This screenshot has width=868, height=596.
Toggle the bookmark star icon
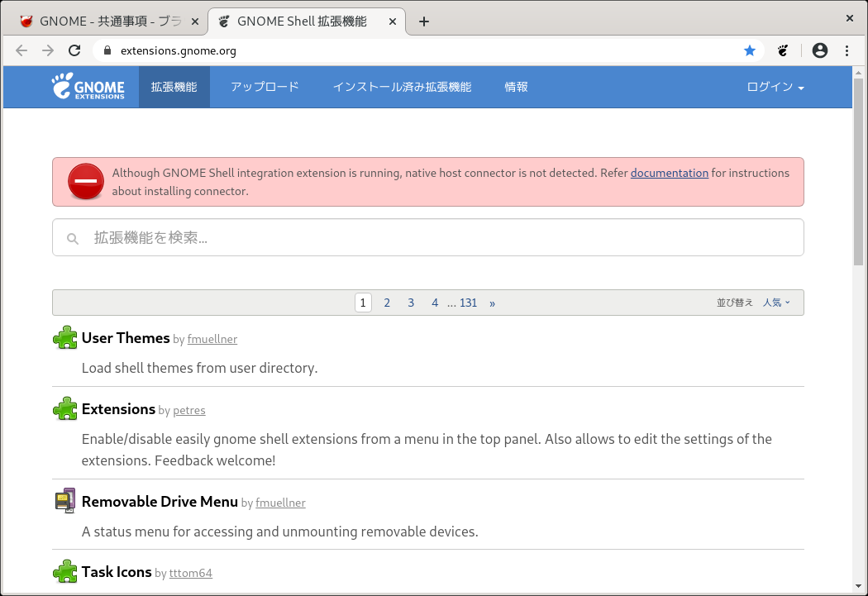750,51
